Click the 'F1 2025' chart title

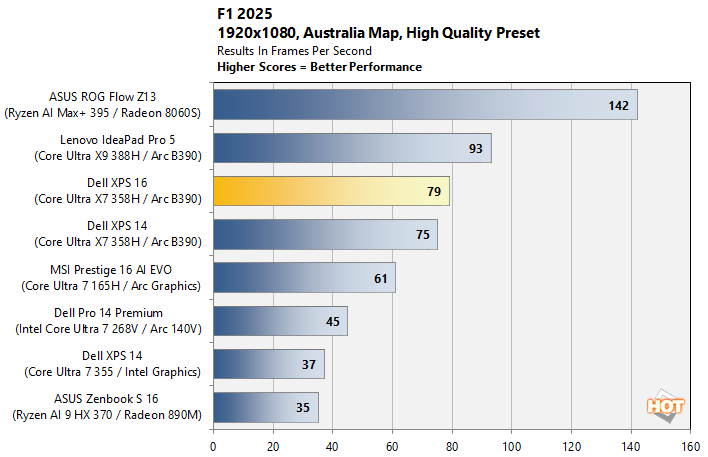(245, 14)
